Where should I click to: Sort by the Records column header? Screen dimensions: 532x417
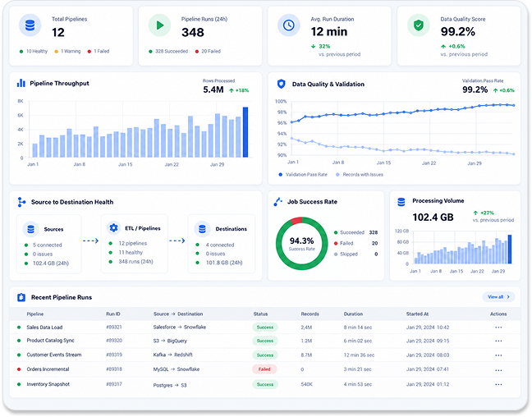pos(310,314)
